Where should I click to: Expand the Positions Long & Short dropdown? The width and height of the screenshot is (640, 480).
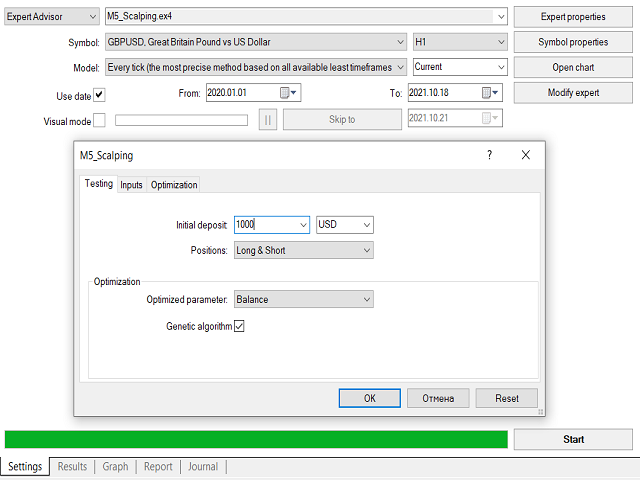[366, 250]
